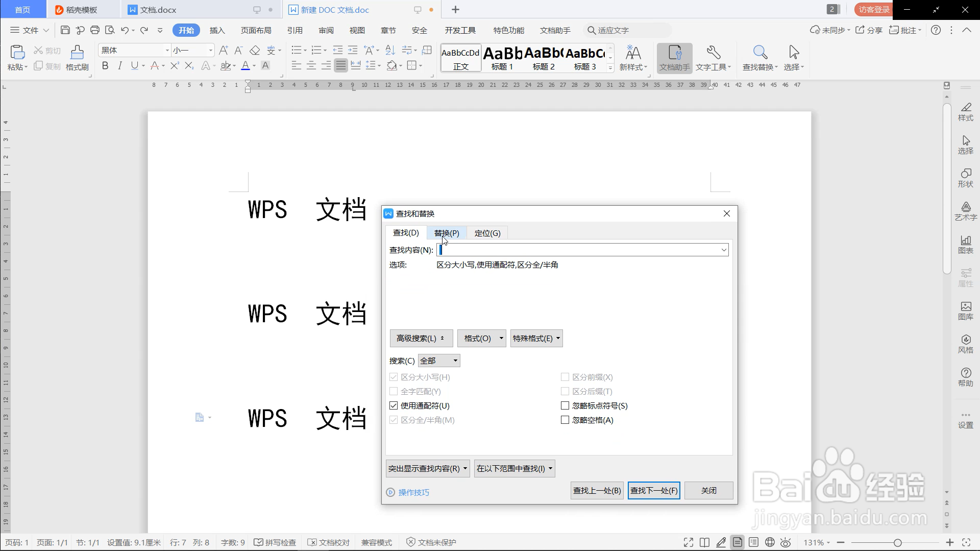
Task: Click inside the 查找内容 input field
Action: pos(561,250)
